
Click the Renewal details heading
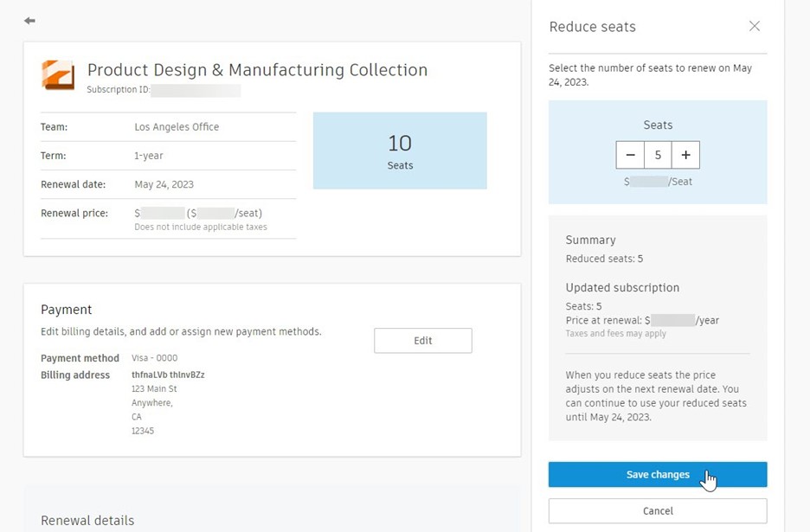point(87,521)
